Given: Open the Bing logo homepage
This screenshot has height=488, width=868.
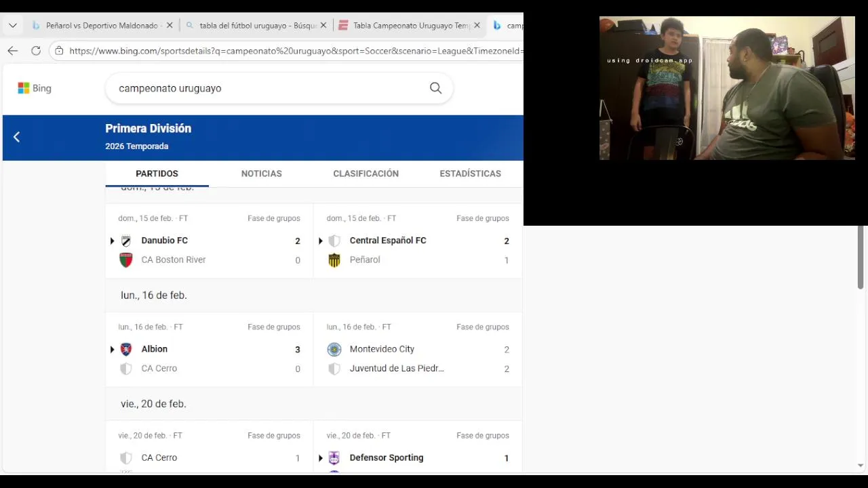Looking at the screenshot, I should click(x=35, y=88).
